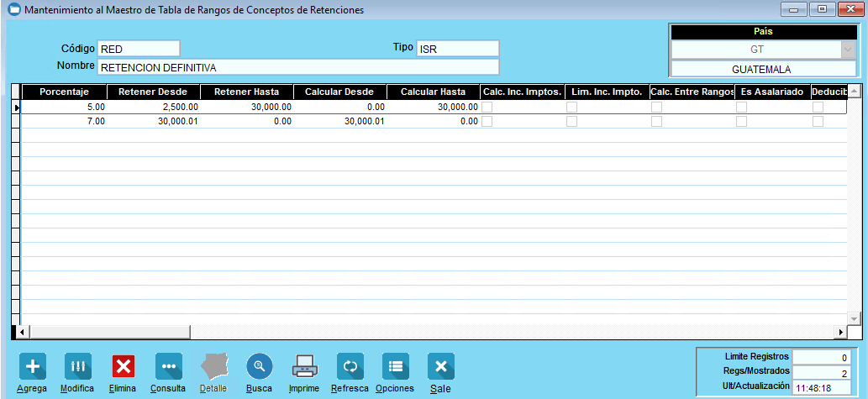Toggle Calc. Inc. Imptos. checkbox in first row
868x399 pixels.
point(487,108)
